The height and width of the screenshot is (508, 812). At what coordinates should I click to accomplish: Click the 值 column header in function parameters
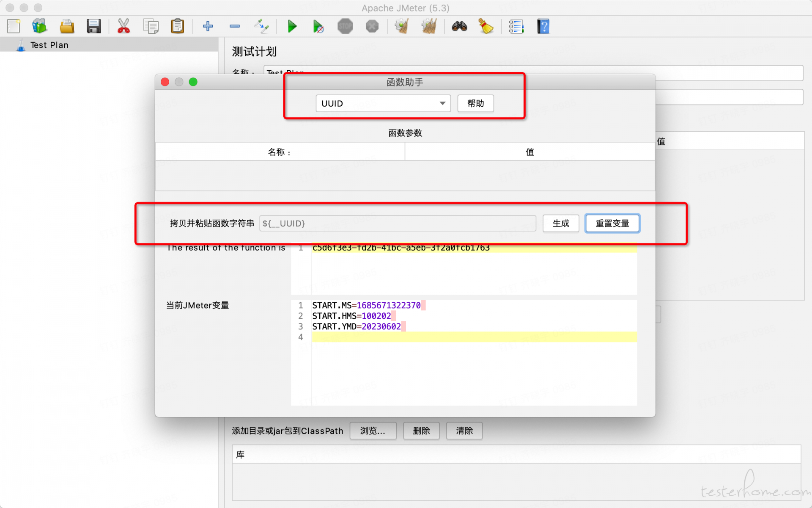530,152
